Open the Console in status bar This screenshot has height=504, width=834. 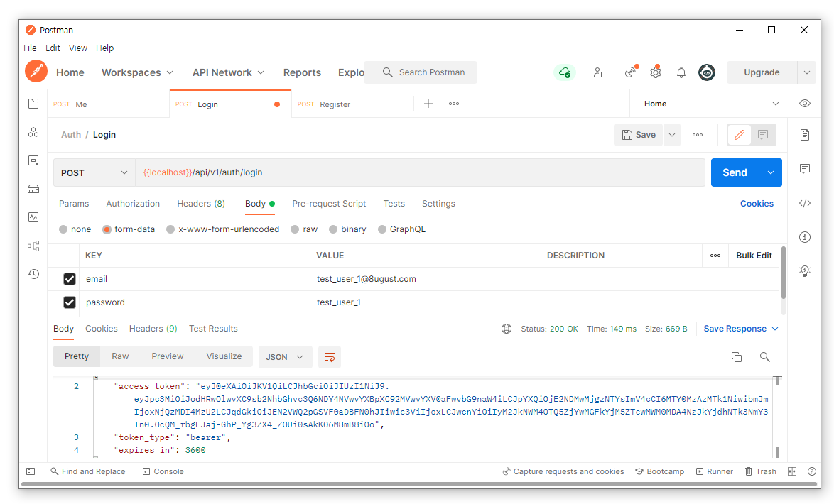click(x=163, y=471)
